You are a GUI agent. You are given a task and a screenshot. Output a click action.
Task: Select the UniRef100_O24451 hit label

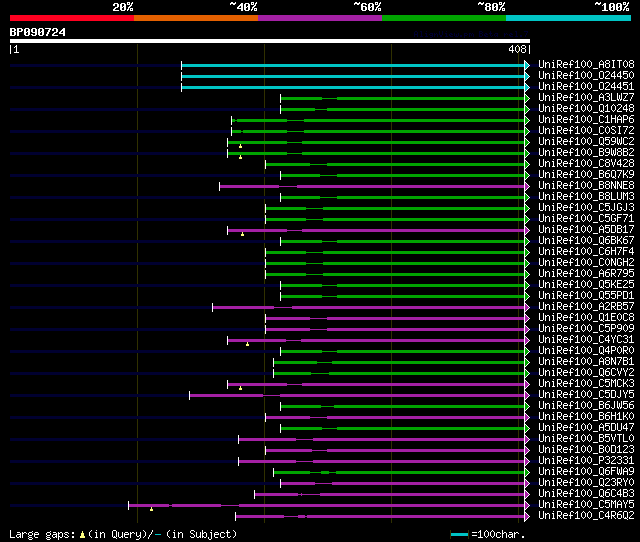coord(586,86)
